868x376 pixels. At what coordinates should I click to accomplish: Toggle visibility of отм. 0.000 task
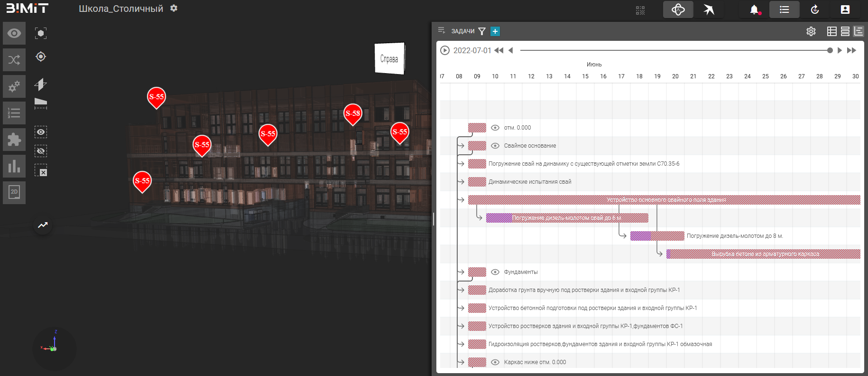(495, 128)
